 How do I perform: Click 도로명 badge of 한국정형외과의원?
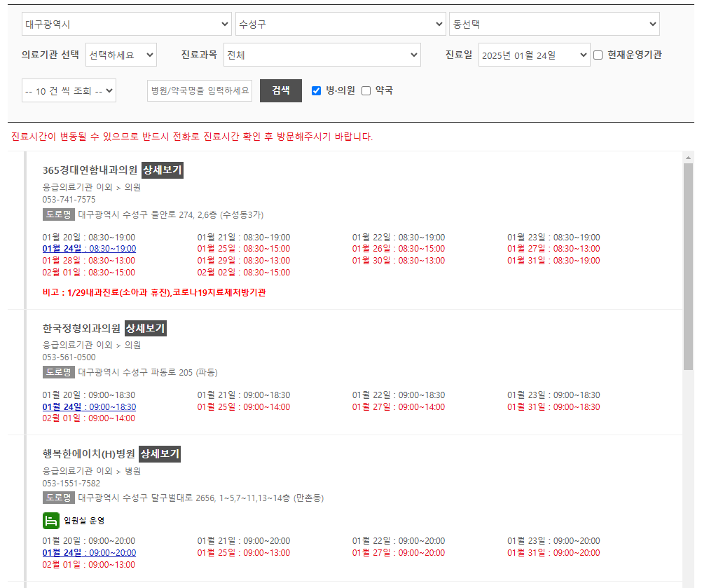pos(59,372)
